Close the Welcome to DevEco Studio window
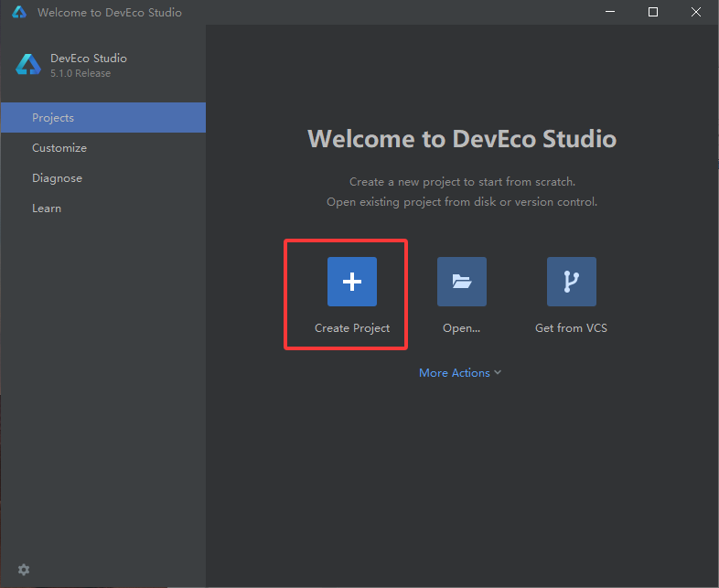 pyautogui.click(x=695, y=12)
